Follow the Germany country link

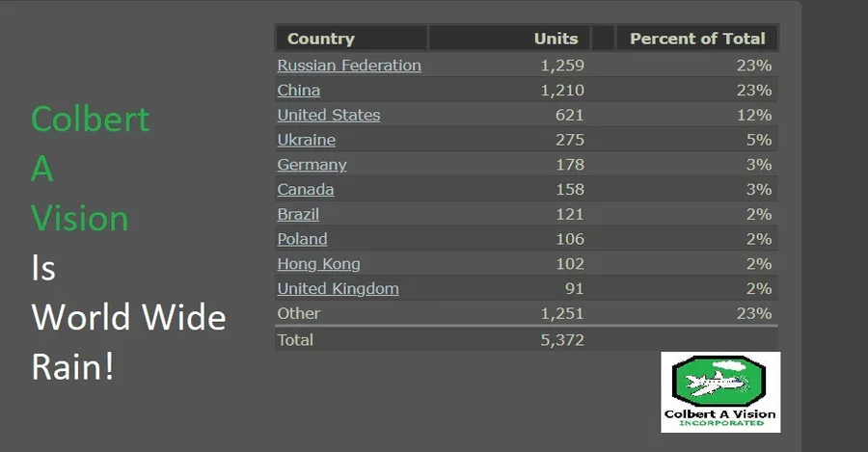pos(312,165)
